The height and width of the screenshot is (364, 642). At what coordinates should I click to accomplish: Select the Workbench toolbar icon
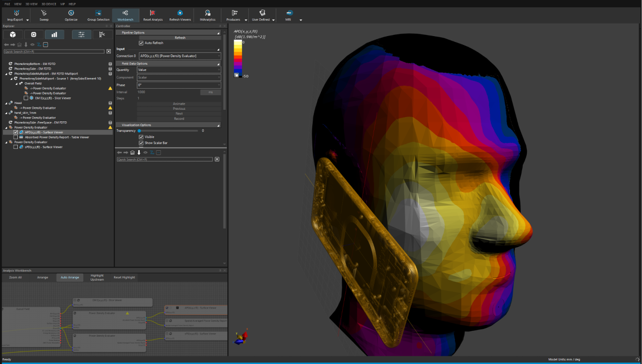(125, 14)
